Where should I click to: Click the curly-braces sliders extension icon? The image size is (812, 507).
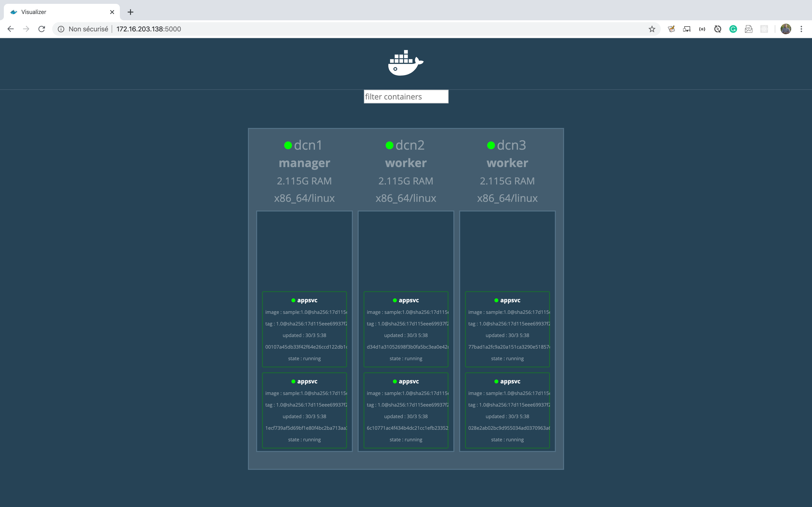point(702,29)
